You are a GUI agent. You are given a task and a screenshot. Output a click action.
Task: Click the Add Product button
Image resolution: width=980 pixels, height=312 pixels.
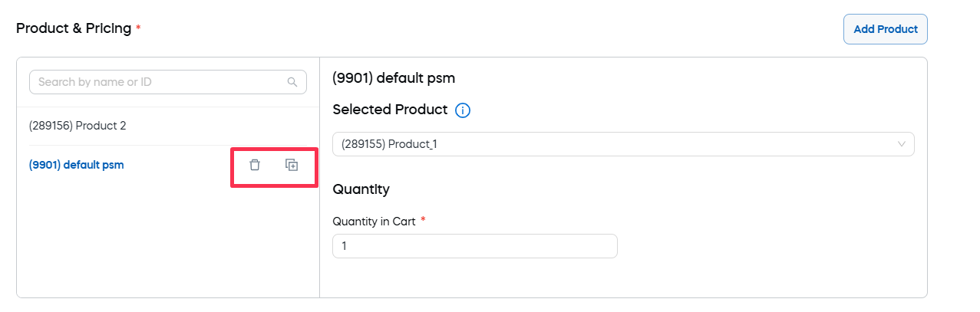[x=885, y=29]
